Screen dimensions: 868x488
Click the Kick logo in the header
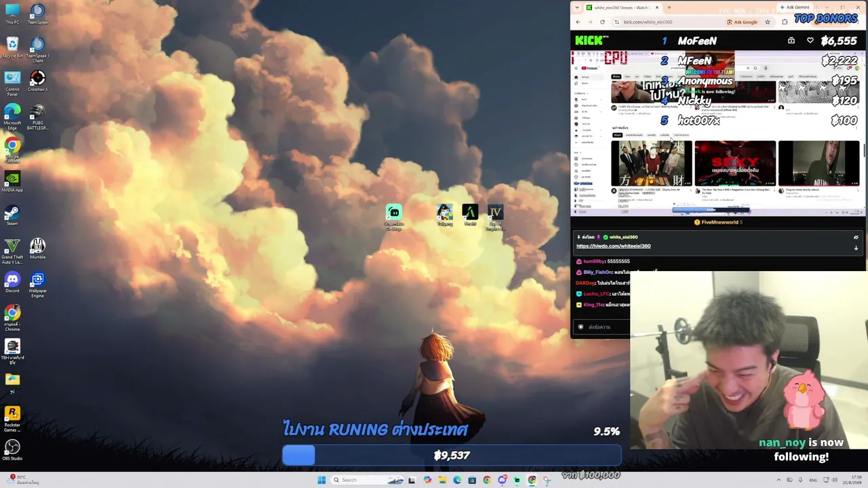click(591, 41)
